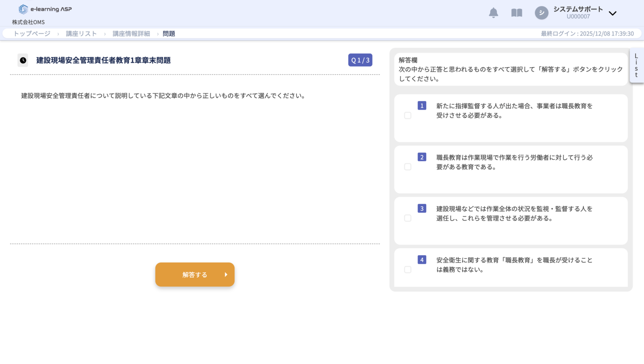Check the checkbox for answer option 2
The height and width of the screenshot is (364, 644).
408,167
